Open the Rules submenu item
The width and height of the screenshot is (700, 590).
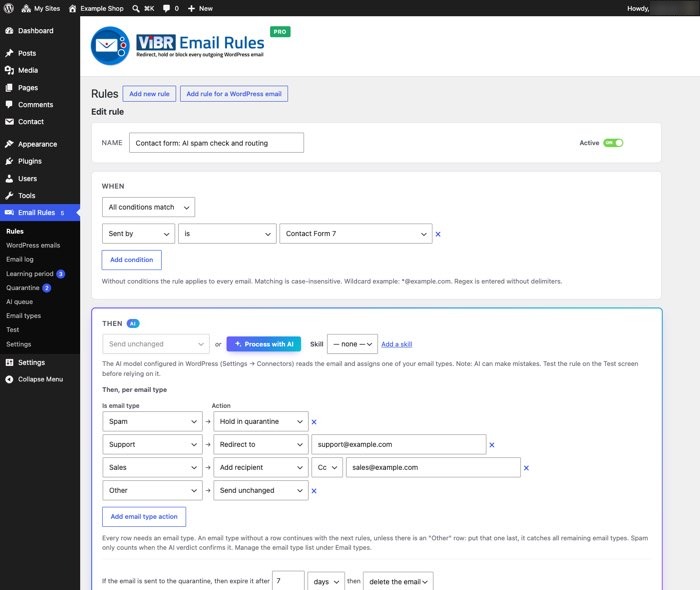tap(15, 231)
